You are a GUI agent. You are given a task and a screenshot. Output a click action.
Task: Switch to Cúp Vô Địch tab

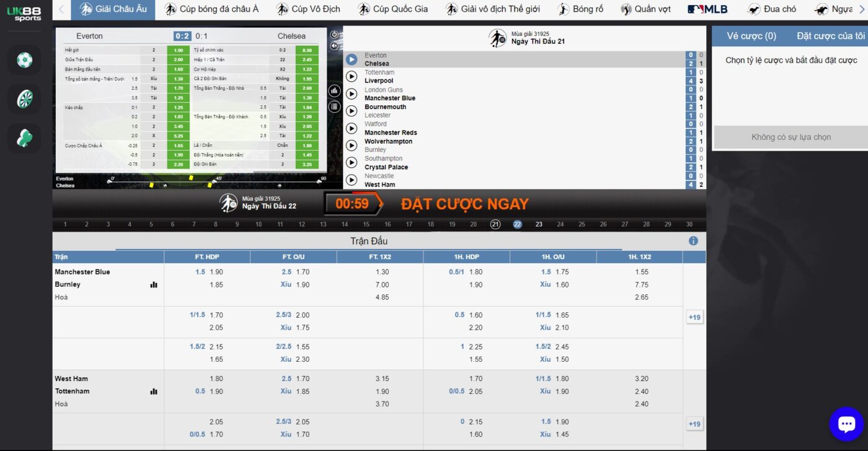(308, 9)
